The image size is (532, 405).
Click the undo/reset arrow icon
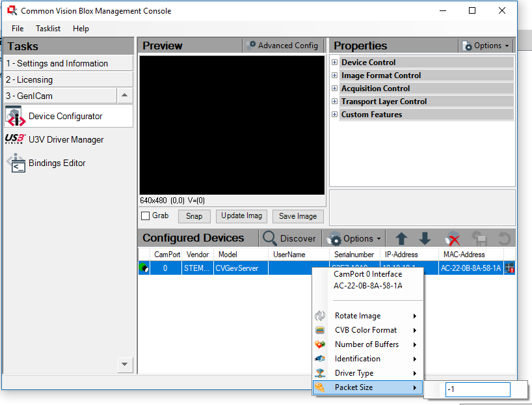(x=505, y=238)
